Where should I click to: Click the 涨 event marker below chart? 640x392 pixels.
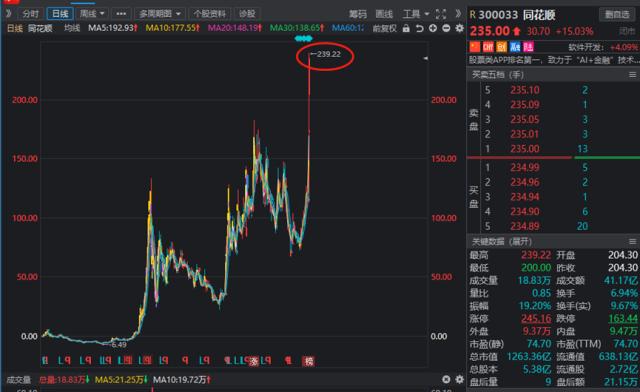[254, 361]
